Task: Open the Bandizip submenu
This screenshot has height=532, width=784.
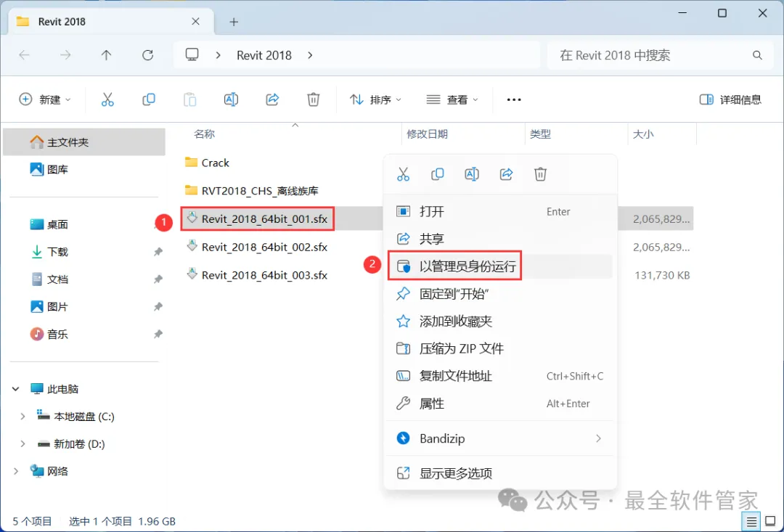Action: pos(500,438)
